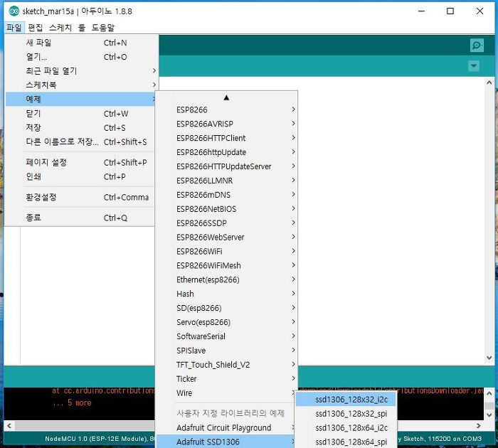The height and width of the screenshot is (448, 498).
Task: Click editor scrollbar up arrow
Action: [x=489, y=83]
